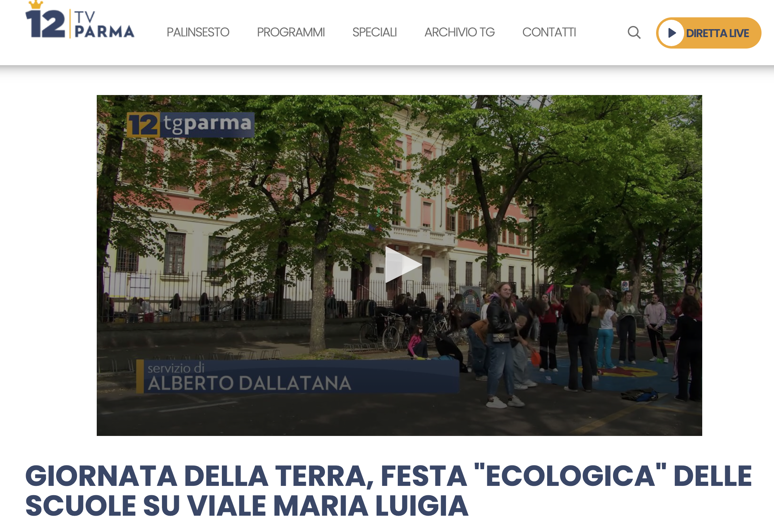The image size is (774, 532).
Task: Click the Giornata della Terra headline
Action: [388, 490]
